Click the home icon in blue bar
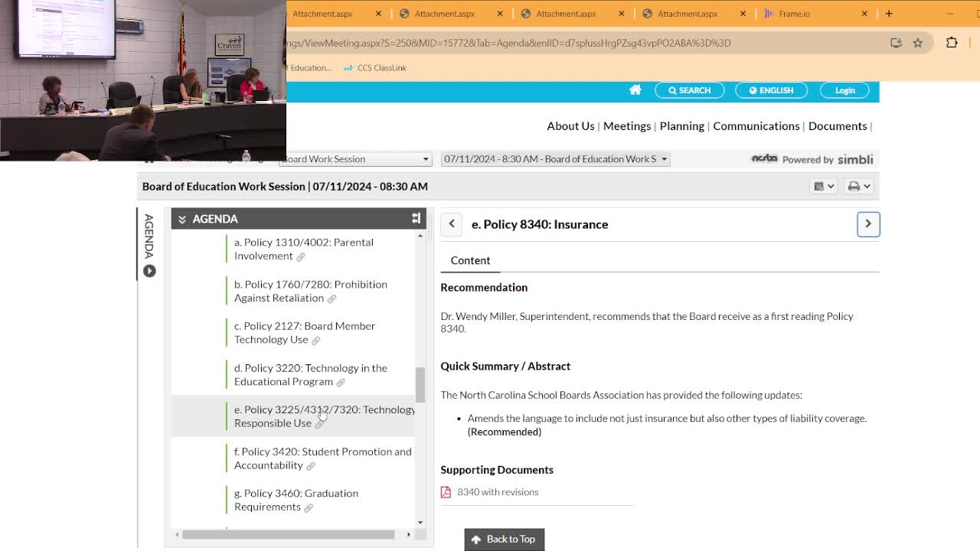The width and height of the screenshot is (980, 551). point(635,90)
